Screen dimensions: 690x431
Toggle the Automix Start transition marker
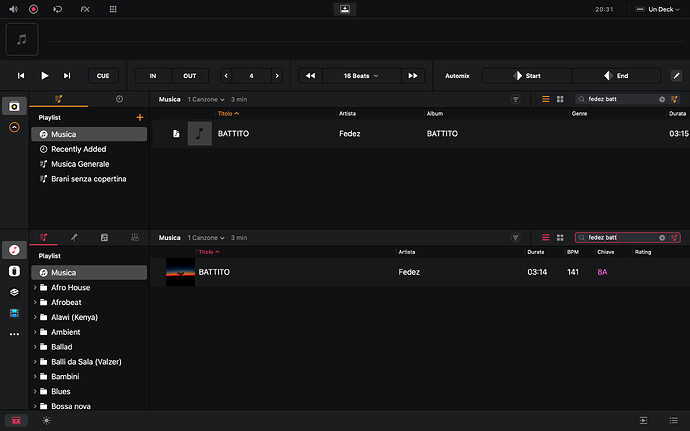[x=520, y=76]
